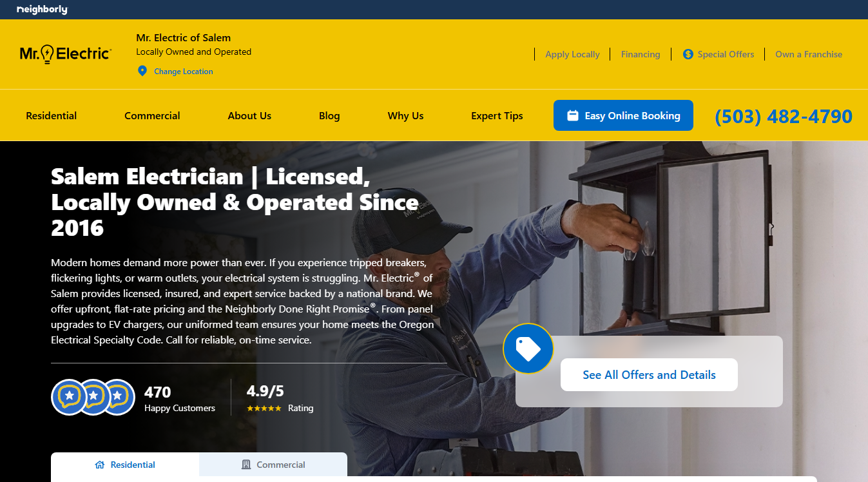The width and height of the screenshot is (868, 482).
Task: Open the Expert Tips menu
Action: [497, 116]
